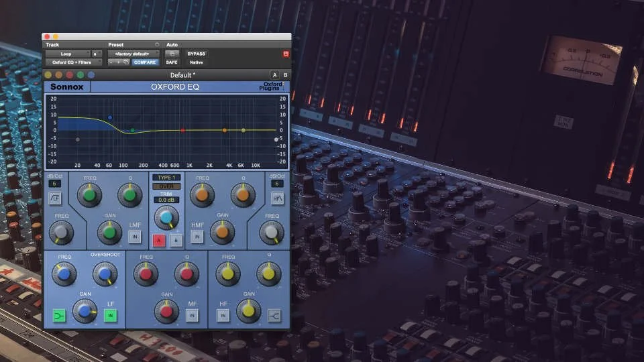Click the orange band dot in header

59,74
